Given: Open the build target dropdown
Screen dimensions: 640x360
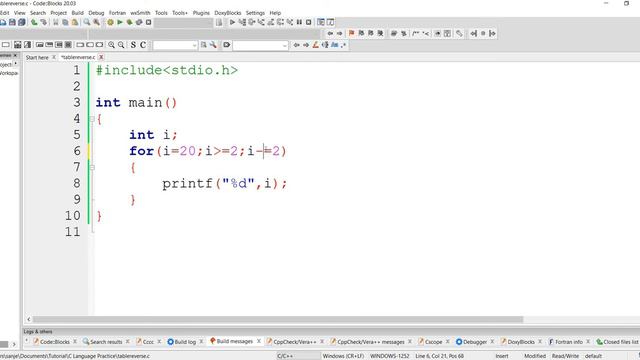Looking at the screenshot, I should tap(184, 22).
